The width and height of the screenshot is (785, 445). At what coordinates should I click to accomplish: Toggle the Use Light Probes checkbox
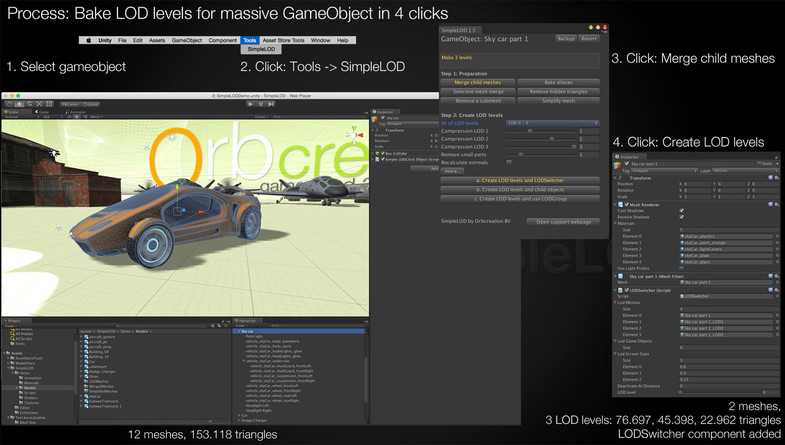(x=681, y=268)
